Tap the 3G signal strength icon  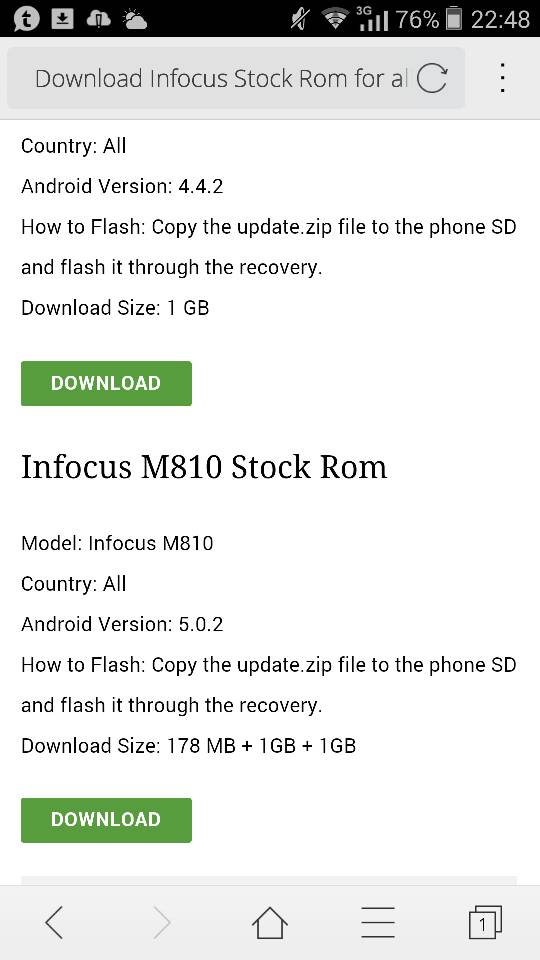[372, 19]
